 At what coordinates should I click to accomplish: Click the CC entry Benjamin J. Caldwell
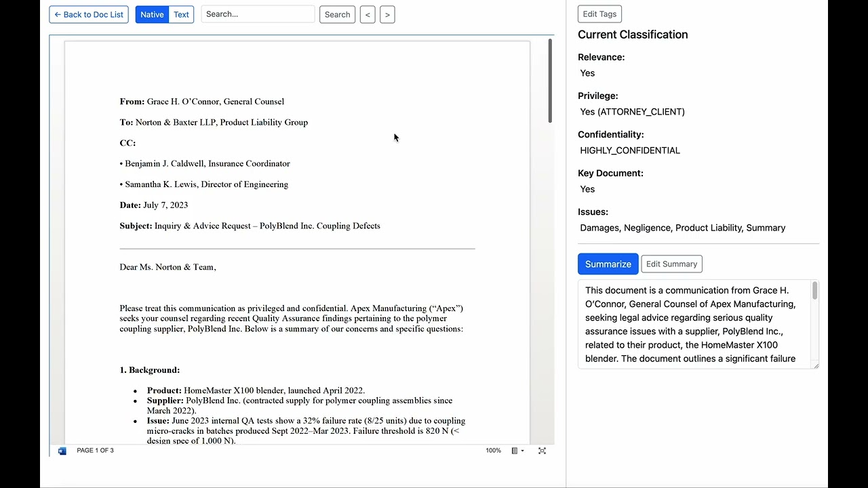(205, 164)
